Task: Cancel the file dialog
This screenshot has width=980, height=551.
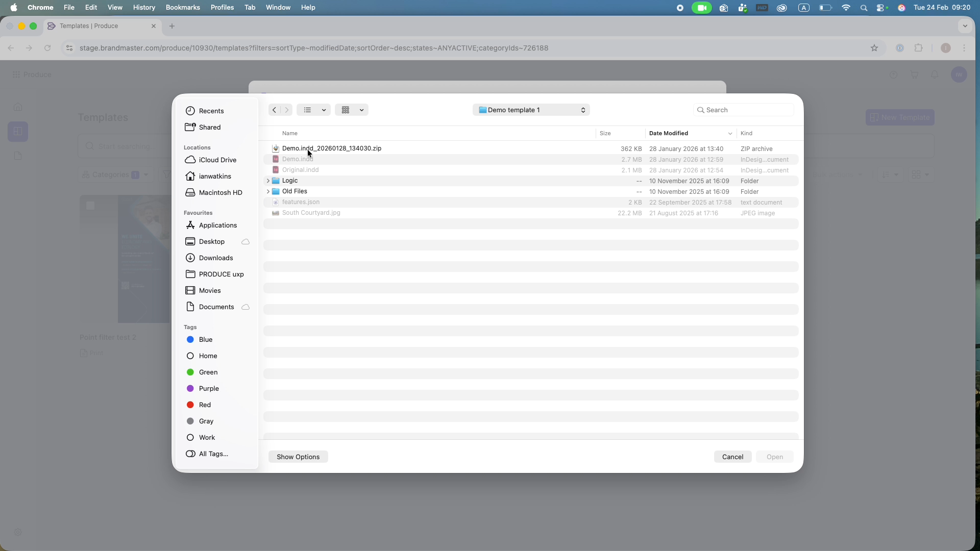Action: (x=732, y=457)
